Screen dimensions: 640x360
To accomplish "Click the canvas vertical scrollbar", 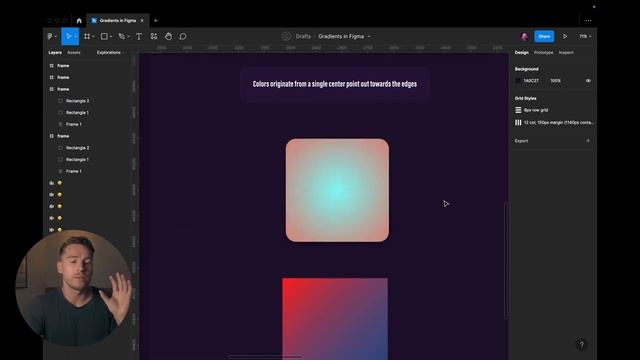I will tap(506, 260).
